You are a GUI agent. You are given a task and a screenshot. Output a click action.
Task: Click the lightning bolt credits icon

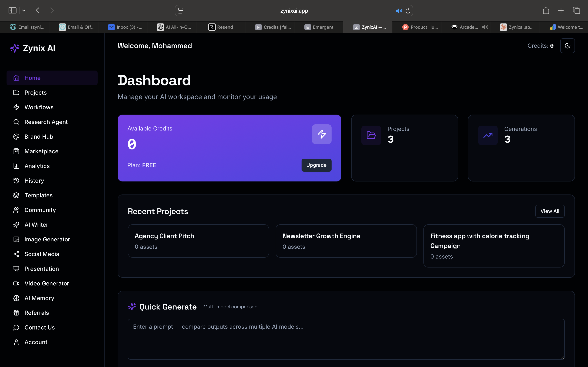(321, 134)
